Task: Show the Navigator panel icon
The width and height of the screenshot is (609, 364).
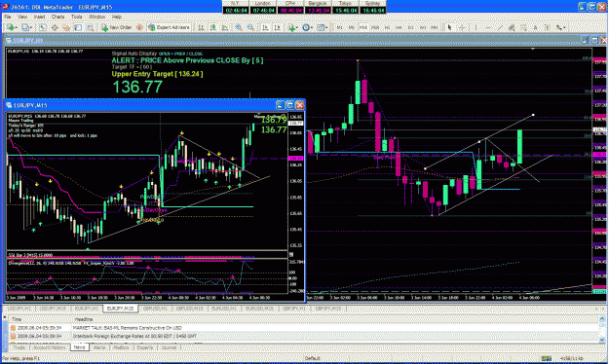Action: coord(66,27)
